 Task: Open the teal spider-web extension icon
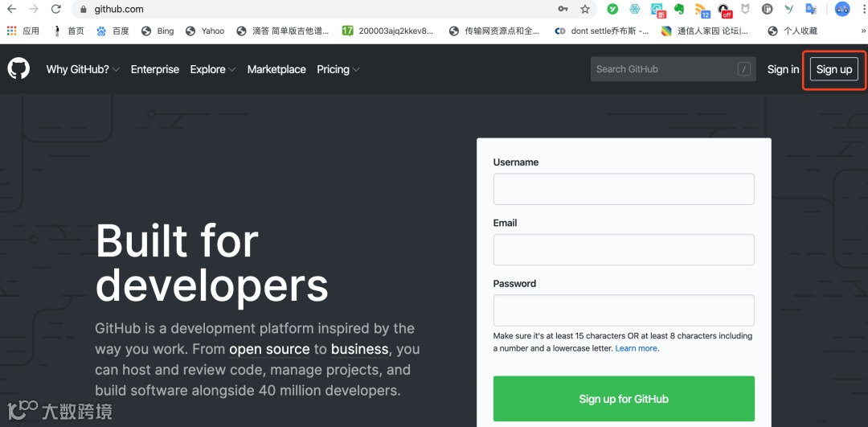point(634,9)
